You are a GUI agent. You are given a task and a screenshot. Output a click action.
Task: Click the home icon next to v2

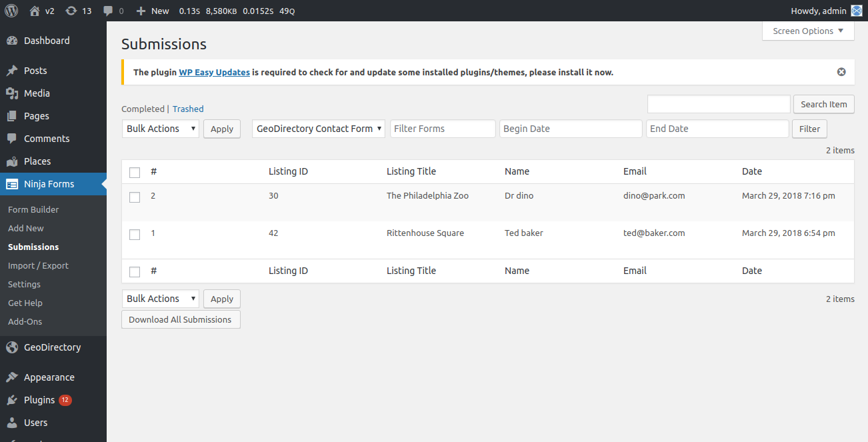(35, 11)
